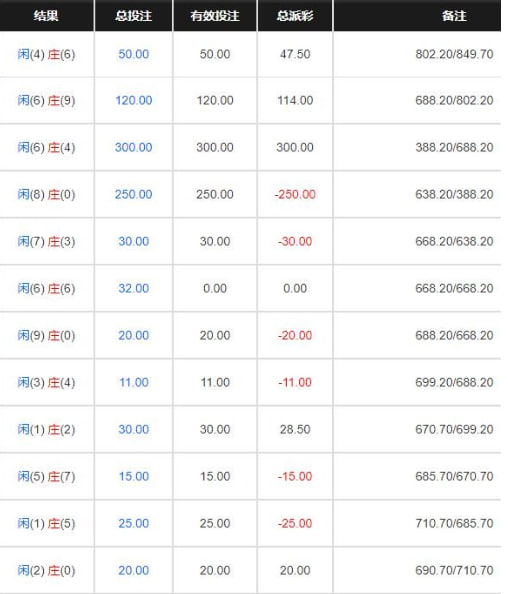Click the remark 690.70/710.70

pyautogui.click(x=454, y=570)
